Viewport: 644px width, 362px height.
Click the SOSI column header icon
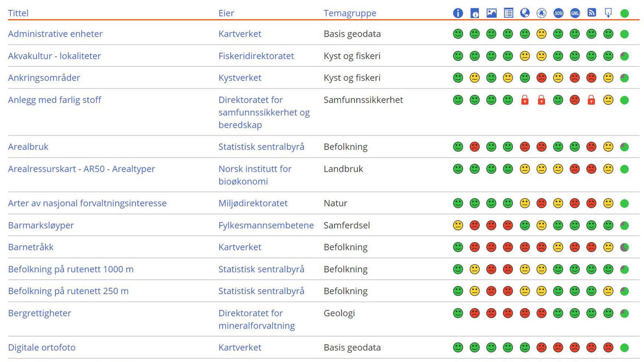(558, 13)
